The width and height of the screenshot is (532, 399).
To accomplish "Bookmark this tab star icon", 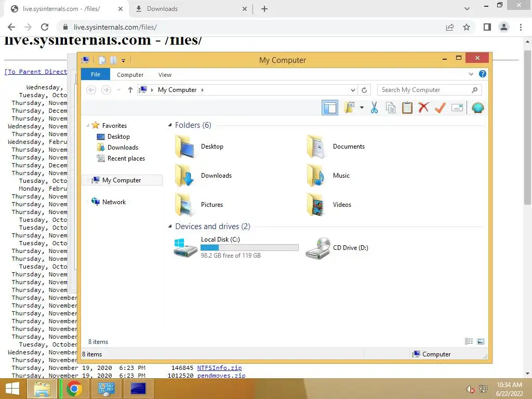I will 467,27.
